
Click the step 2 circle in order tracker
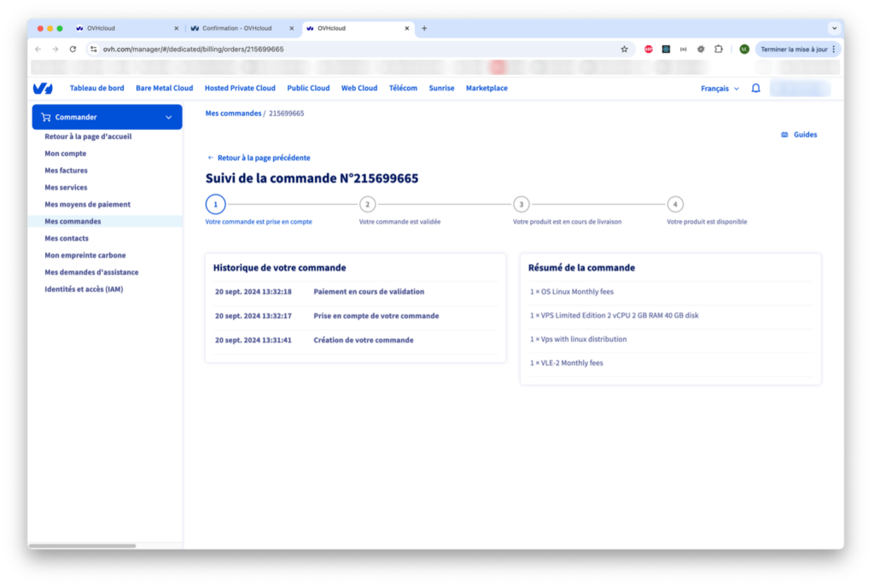(x=367, y=205)
